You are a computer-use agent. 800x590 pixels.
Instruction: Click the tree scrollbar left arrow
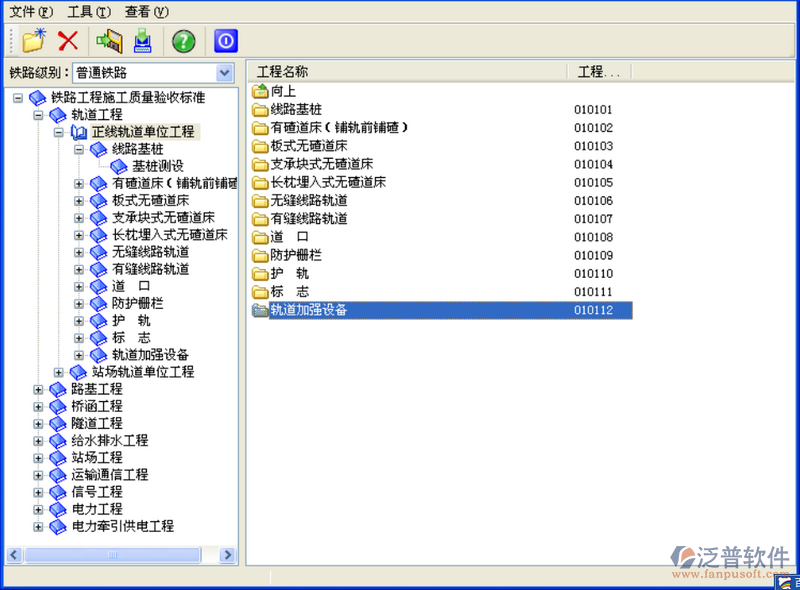click(x=14, y=555)
